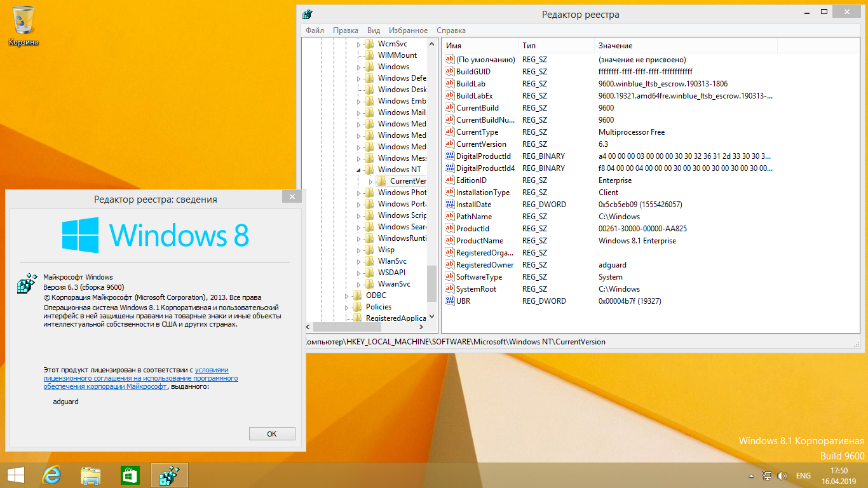Expand the CurrentVersion subkey arrow
This screenshot has height=488, width=868.
click(371, 182)
